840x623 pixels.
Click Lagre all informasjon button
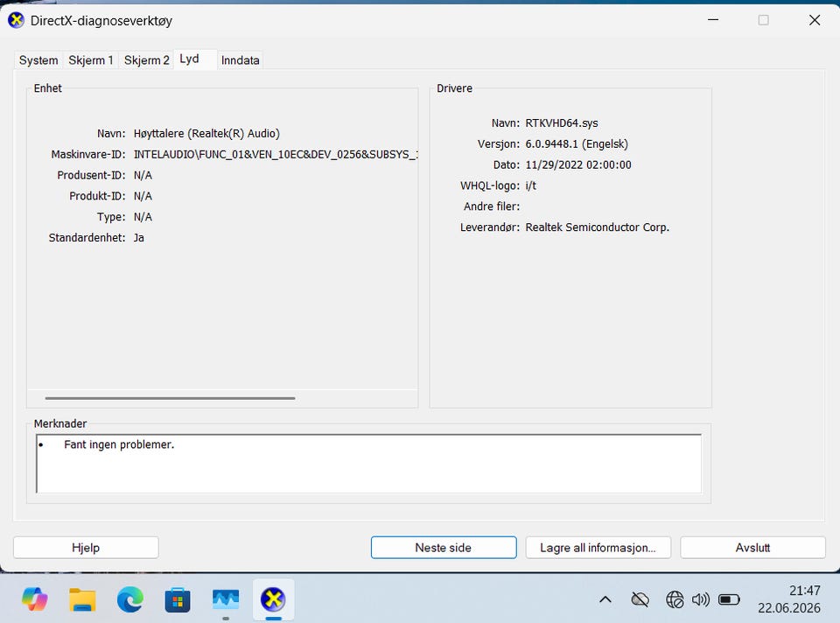[598, 548]
